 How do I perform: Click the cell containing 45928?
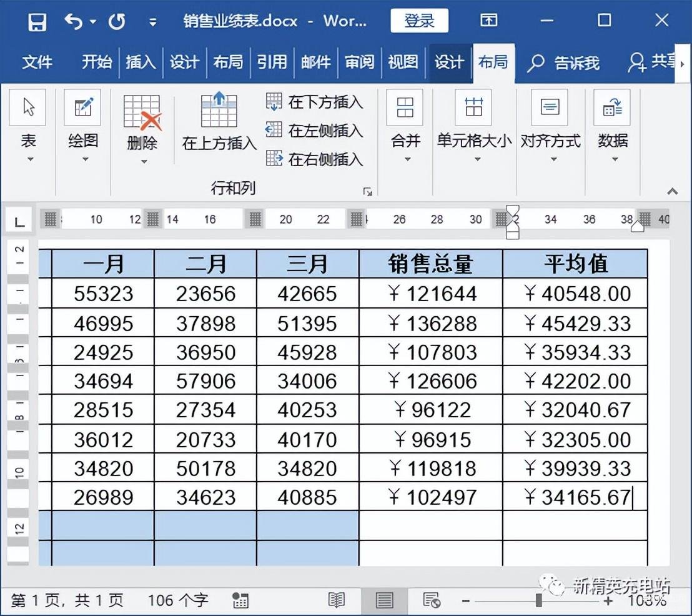tap(308, 352)
